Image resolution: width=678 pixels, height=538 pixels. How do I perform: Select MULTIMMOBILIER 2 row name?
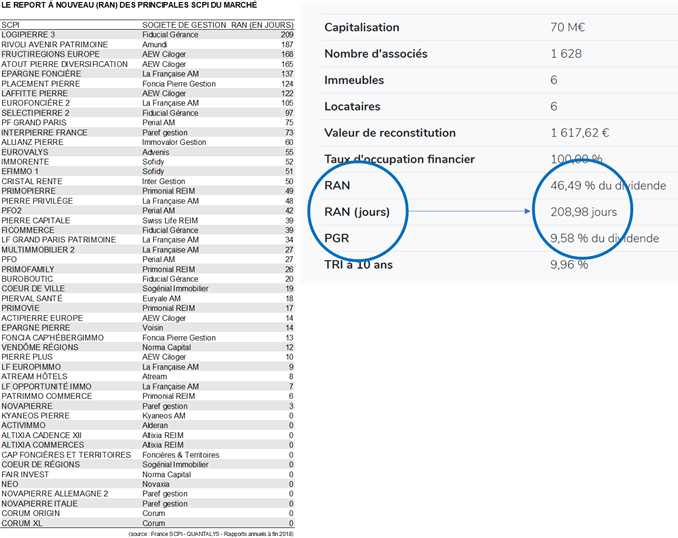[38, 250]
